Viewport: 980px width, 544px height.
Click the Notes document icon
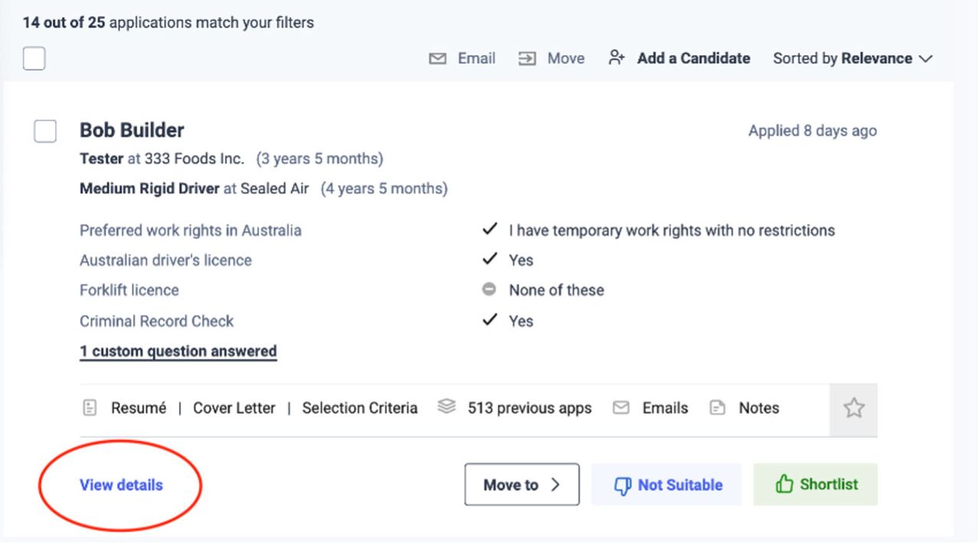click(717, 408)
